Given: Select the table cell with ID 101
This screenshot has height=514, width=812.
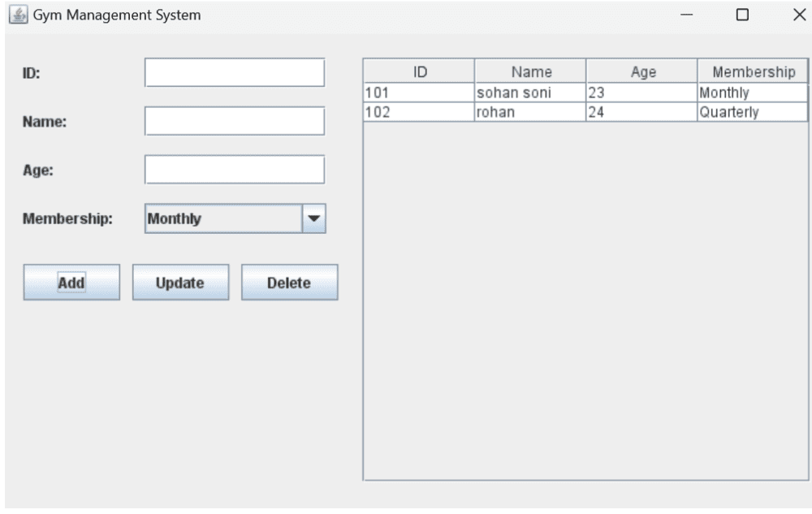Looking at the screenshot, I should [419, 93].
